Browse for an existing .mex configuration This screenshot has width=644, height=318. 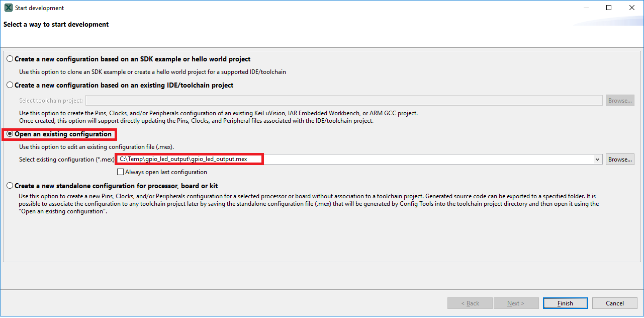click(x=619, y=160)
